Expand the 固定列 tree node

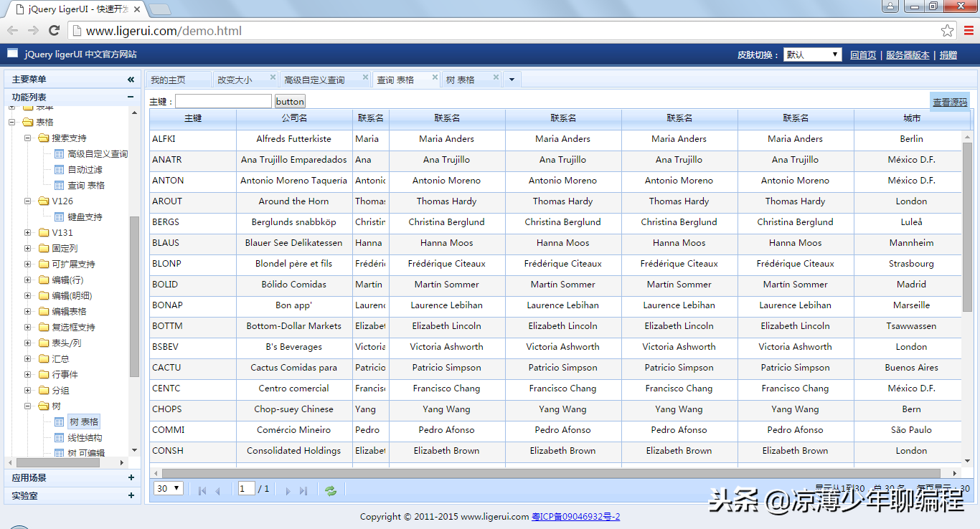(28, 249)
